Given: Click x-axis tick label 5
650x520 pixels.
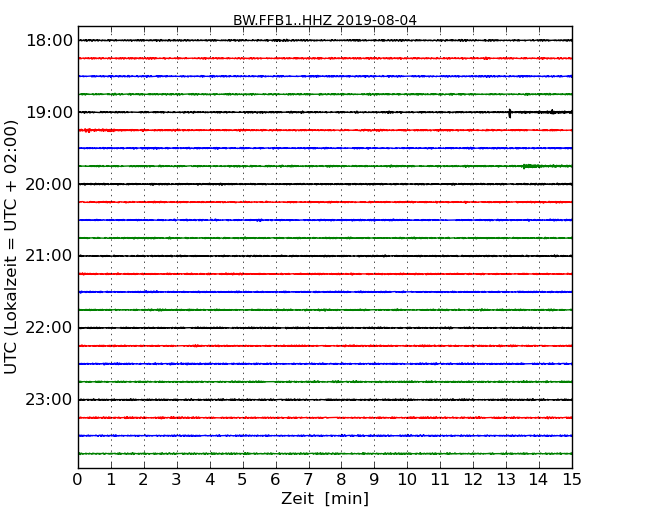Looking at the screenshot, I should pyautogui.click(x=243, y=480).
